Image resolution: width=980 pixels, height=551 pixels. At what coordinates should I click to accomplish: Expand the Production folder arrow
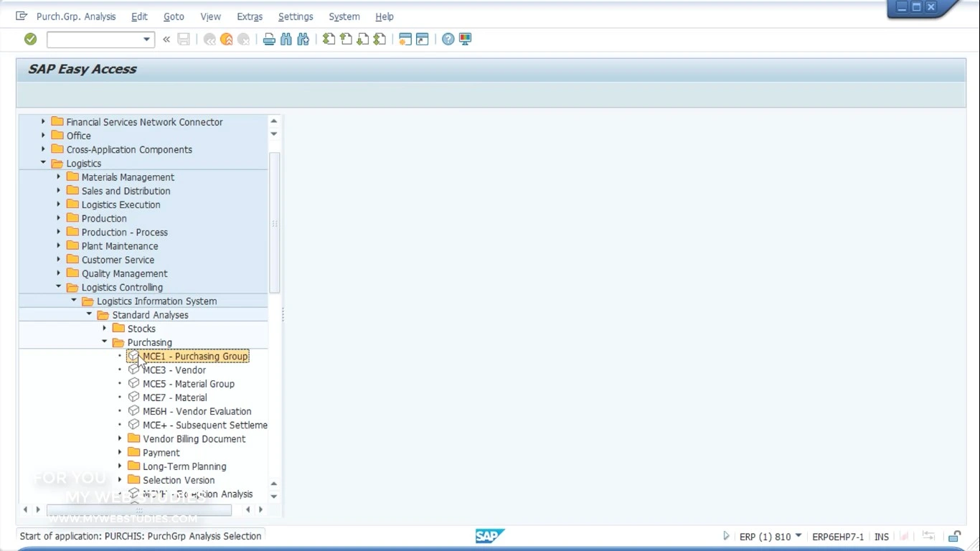(58, 218)
